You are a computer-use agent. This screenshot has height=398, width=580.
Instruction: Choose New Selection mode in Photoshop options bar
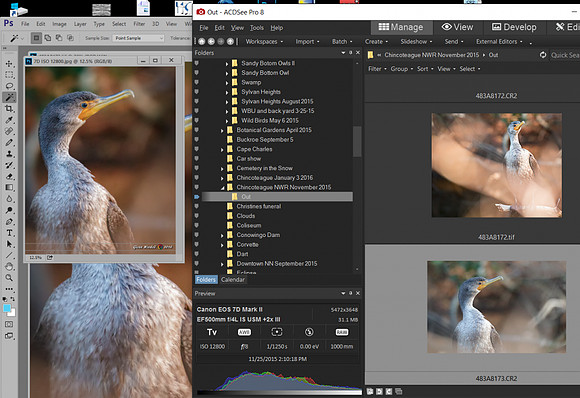36,38
